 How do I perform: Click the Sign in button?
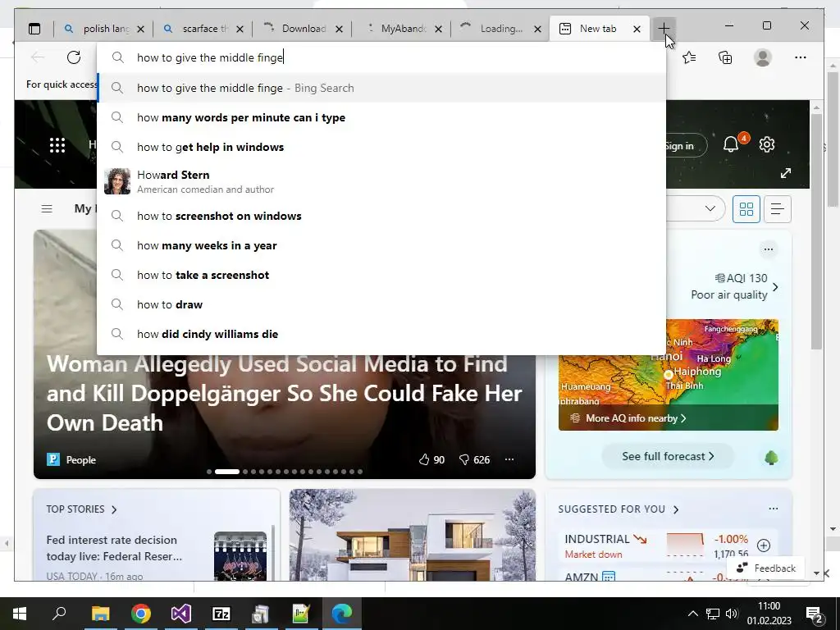point(685,146)
